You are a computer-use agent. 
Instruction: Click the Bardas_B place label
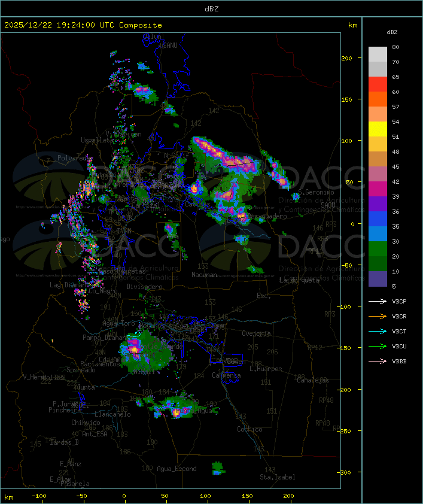pyautogui.click(x=64, y=442)
